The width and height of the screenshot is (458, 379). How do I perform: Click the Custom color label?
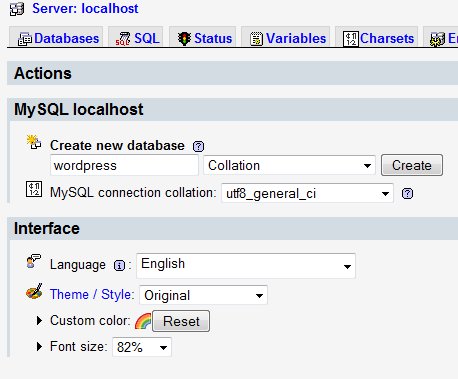[90, 321]
